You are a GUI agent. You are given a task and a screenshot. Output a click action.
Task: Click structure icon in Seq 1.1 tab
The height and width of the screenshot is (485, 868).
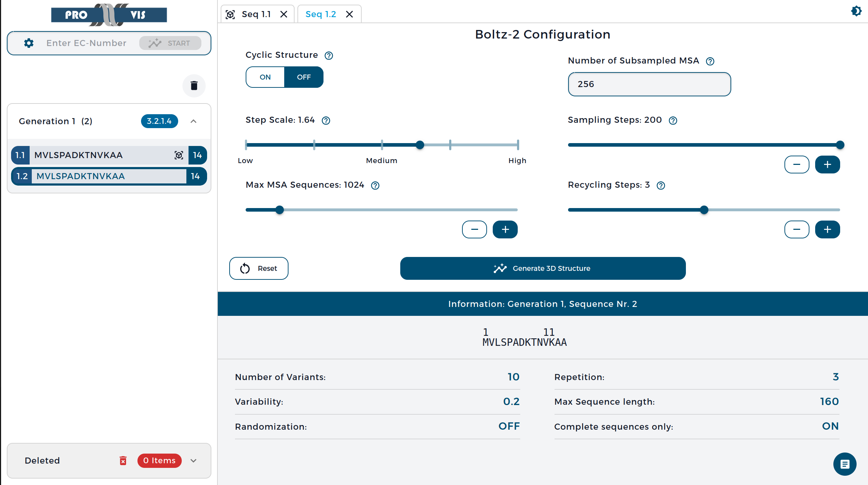point(230,15)
